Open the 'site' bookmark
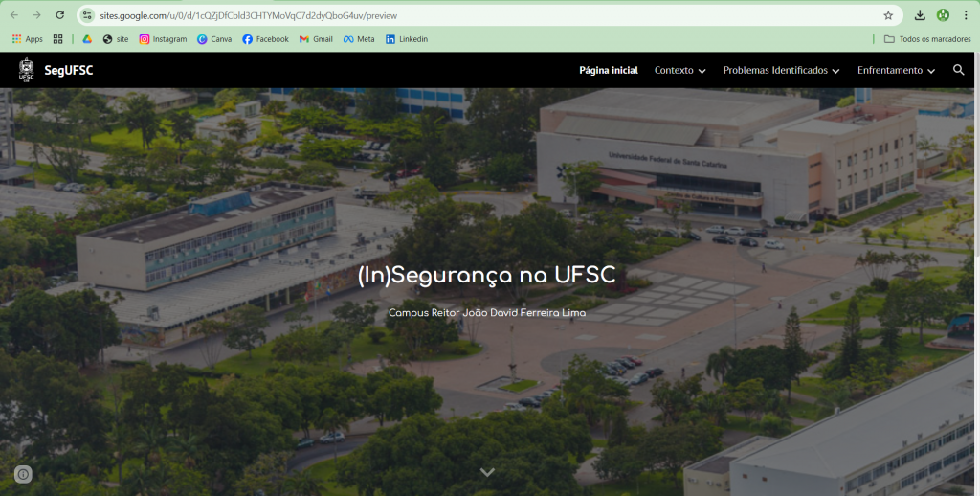 click(116, 38)
